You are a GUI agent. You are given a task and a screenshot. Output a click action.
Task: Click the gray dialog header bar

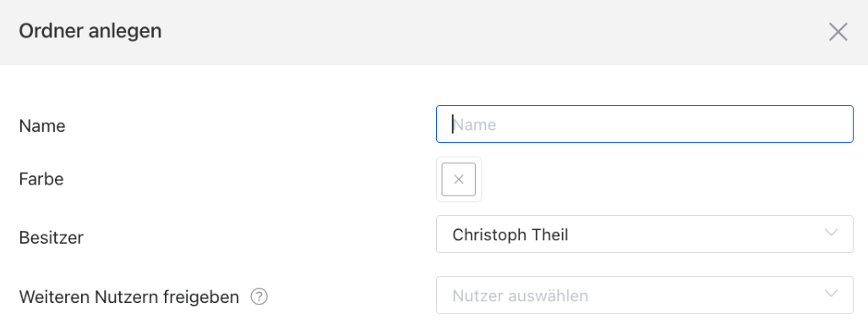(434, 32)
